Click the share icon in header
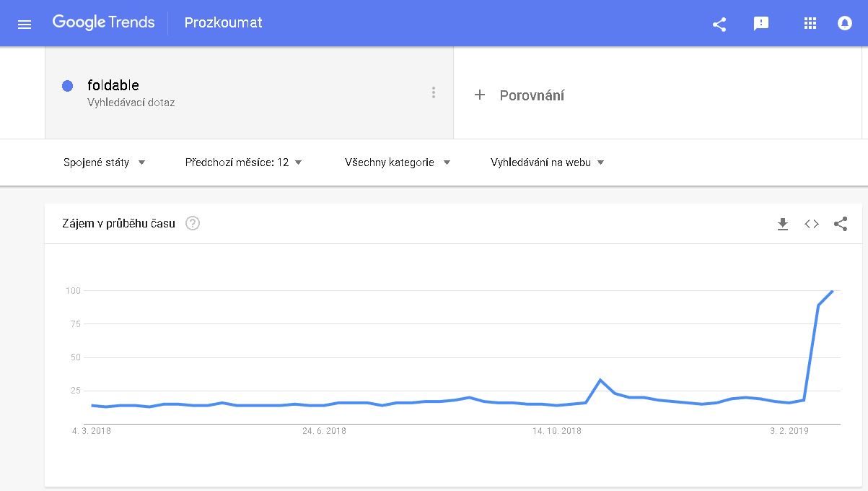Image resolution: width=868 pixels, height=491 pixels. click(719, 24)
